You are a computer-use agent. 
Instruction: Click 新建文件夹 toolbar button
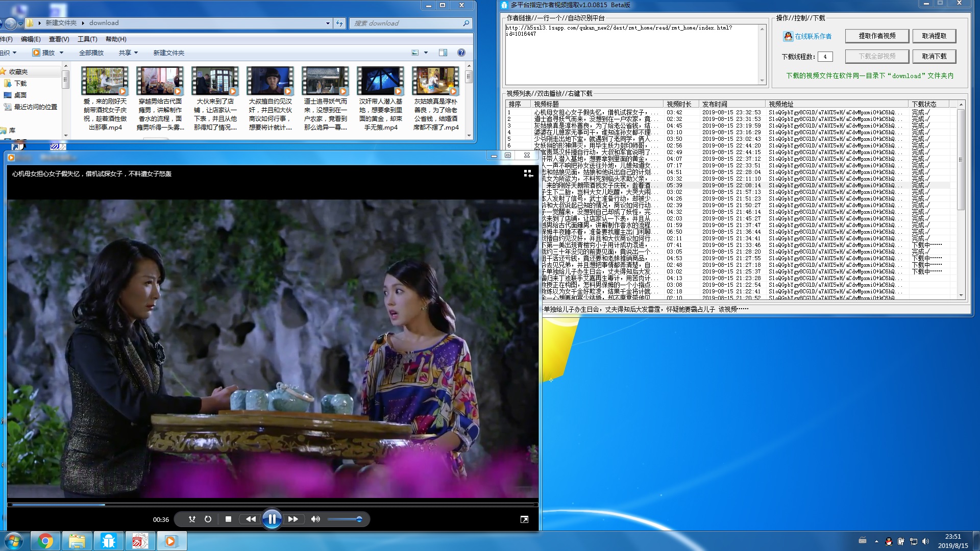pos(168,53)
